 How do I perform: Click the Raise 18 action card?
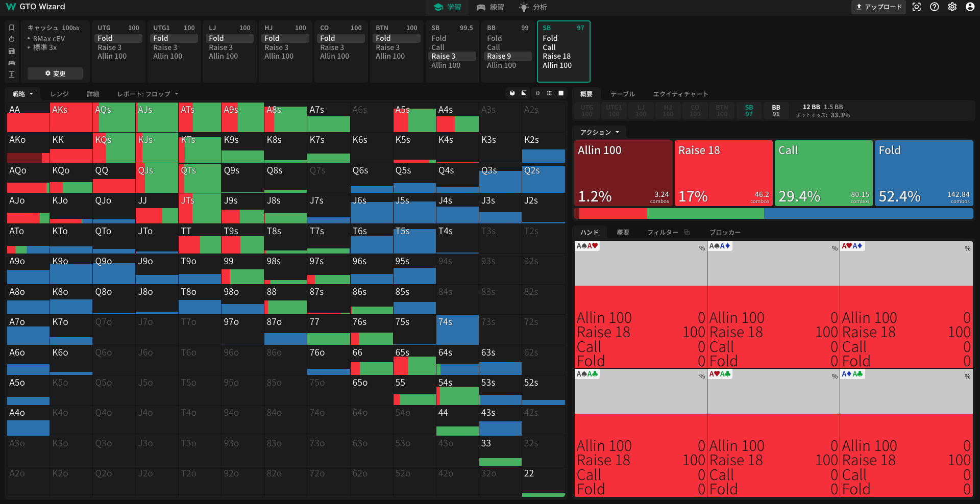724,173
